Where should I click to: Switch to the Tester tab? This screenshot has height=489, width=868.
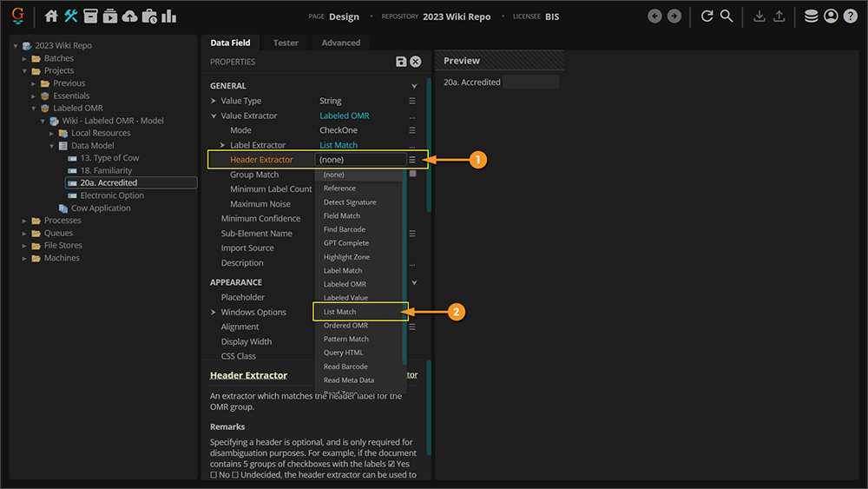(286, 43)
